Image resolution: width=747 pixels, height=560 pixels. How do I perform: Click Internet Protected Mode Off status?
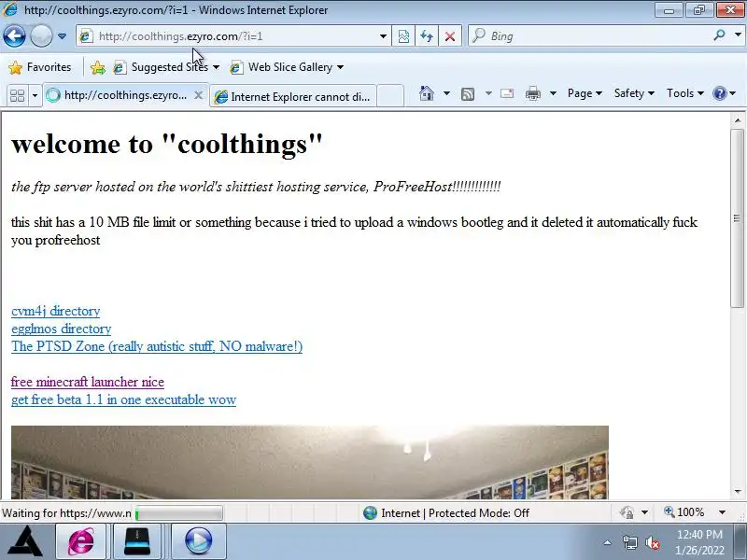coord(446,512)
